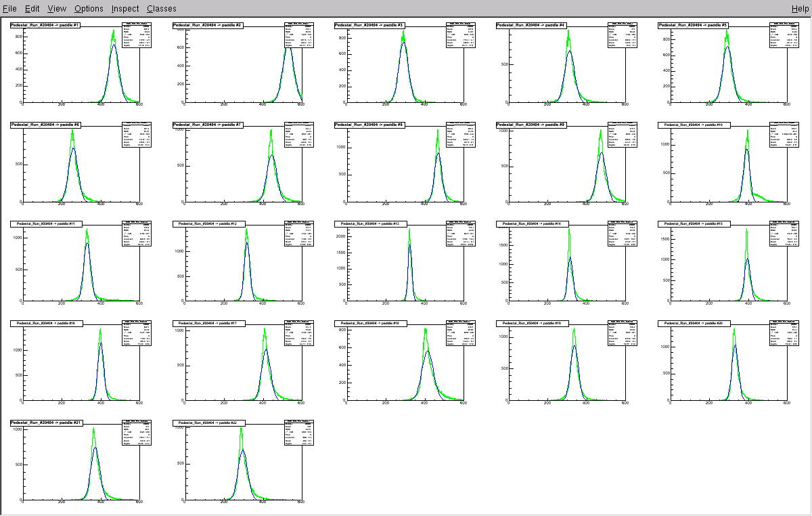Open the Edit menu

coord(32,8)
